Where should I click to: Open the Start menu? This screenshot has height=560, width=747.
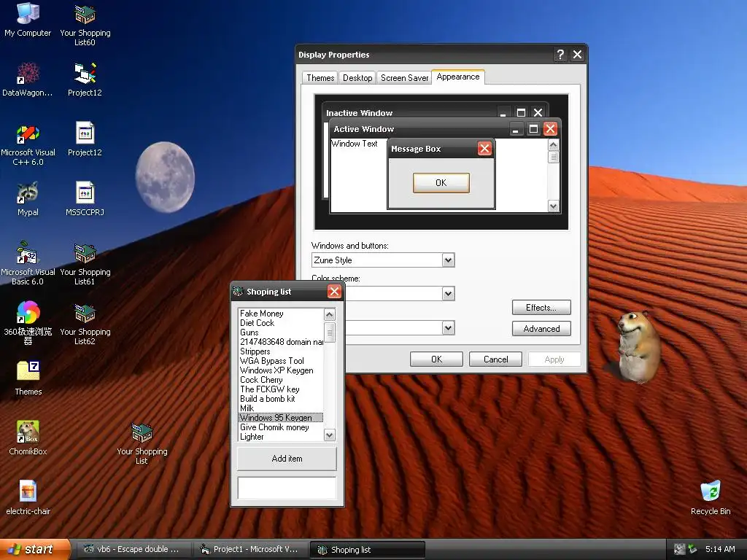point(34,550)
